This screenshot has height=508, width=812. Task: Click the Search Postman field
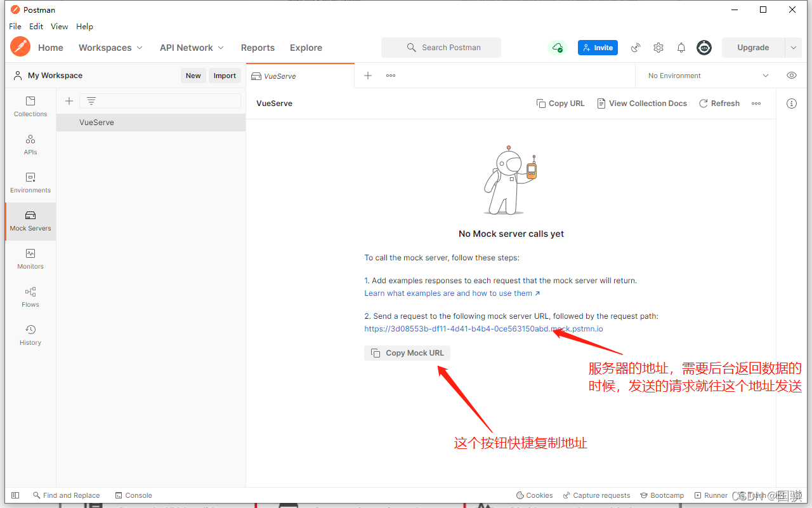point(441,48)
